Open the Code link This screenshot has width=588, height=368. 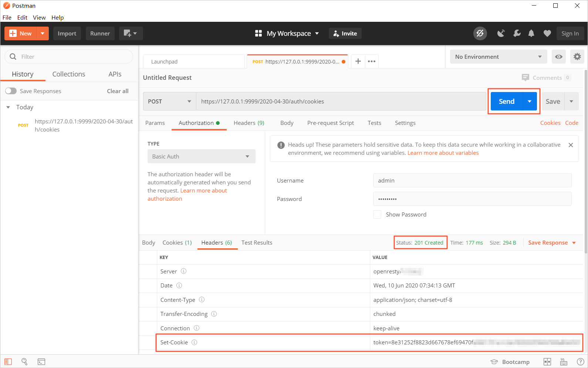click(x=572, y=123)
